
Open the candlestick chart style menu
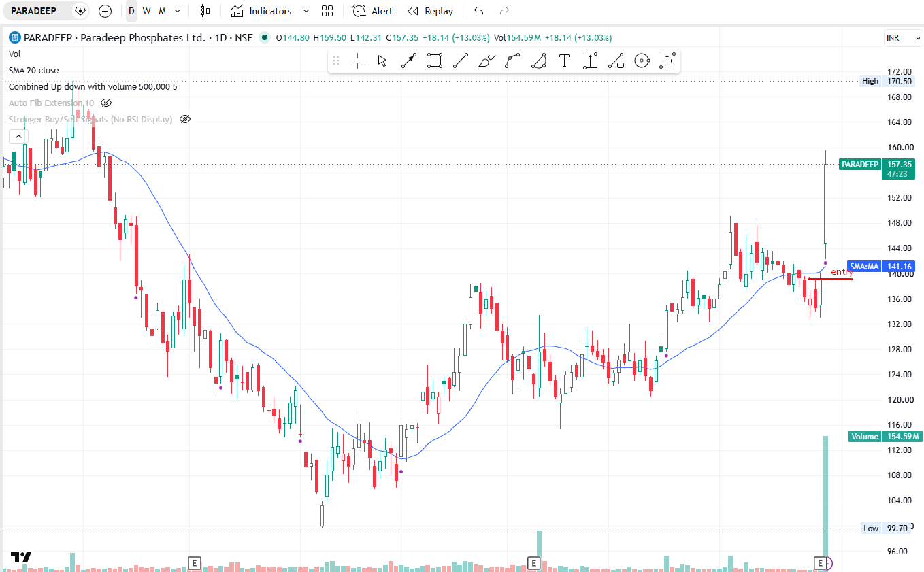click(205, 11)
